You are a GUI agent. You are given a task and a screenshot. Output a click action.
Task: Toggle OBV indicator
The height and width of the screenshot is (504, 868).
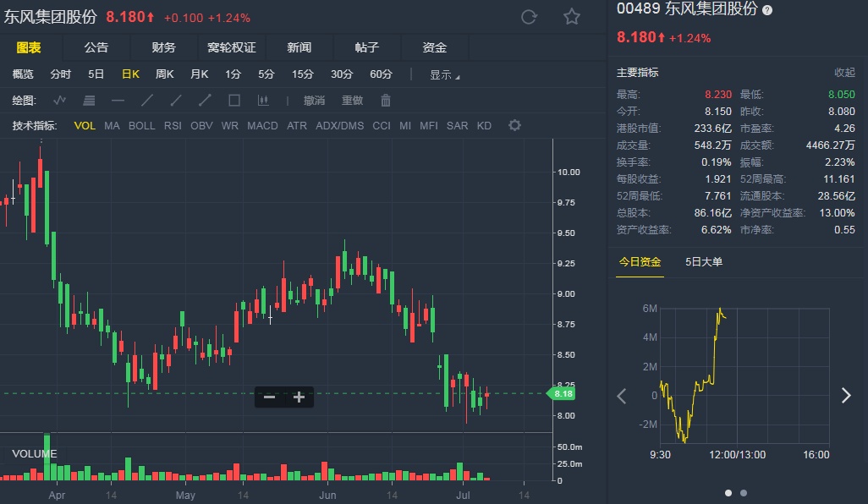coord(201,126)
